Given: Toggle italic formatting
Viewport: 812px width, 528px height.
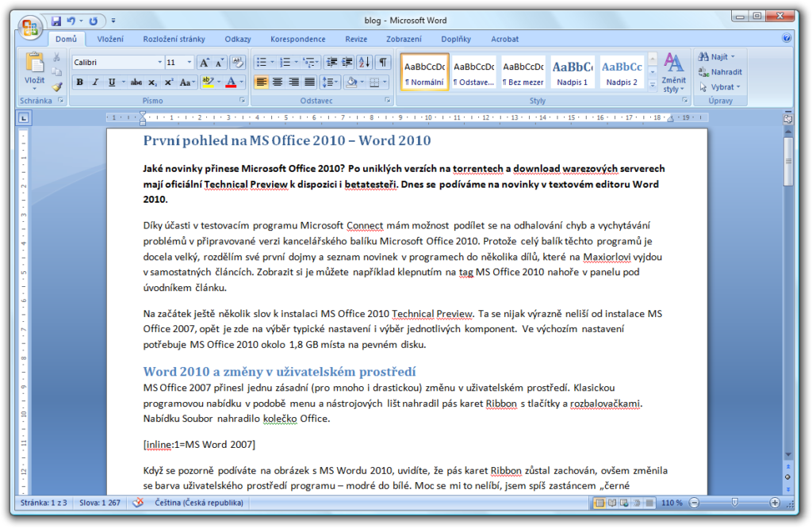Looking at the screenshot, I should 95,82.
